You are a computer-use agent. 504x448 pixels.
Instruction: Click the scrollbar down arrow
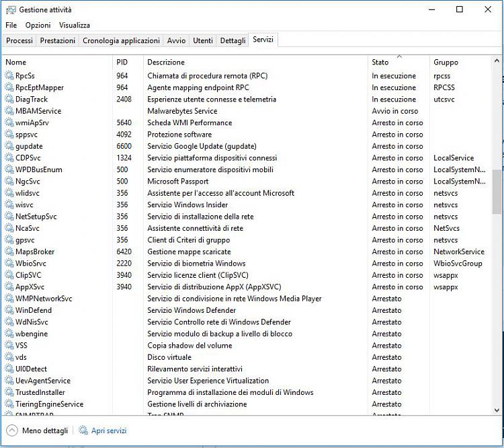tap(497, 410)
